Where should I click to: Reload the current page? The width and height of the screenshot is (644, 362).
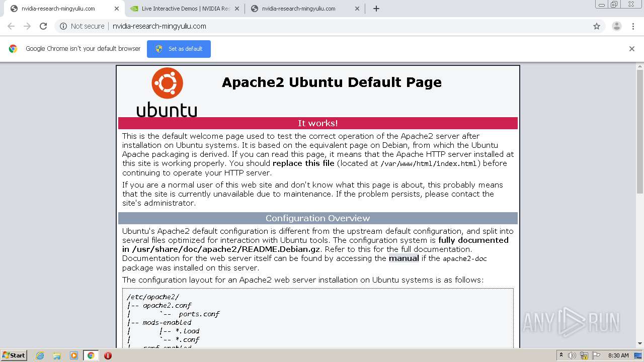[43, 26]
